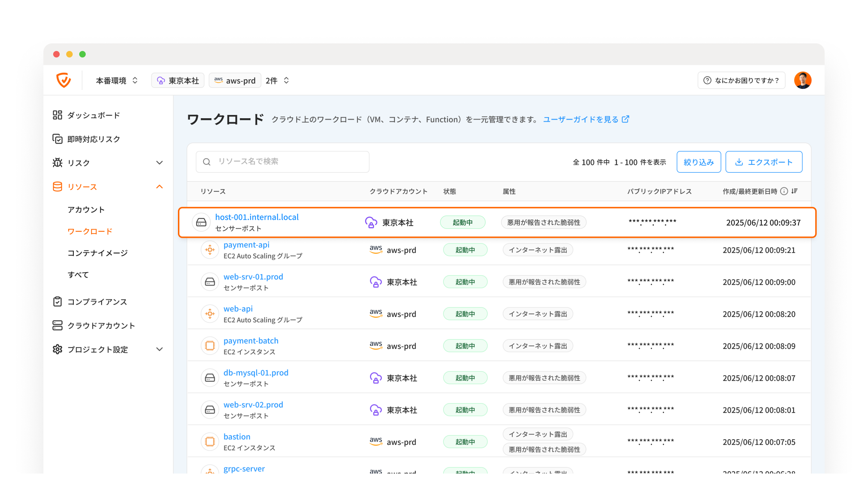Image resolution: width=868 pixels, height=488 pixels.
Task: Open the web-srv-02.prod resource link
Action: click(x=253, y=404)
